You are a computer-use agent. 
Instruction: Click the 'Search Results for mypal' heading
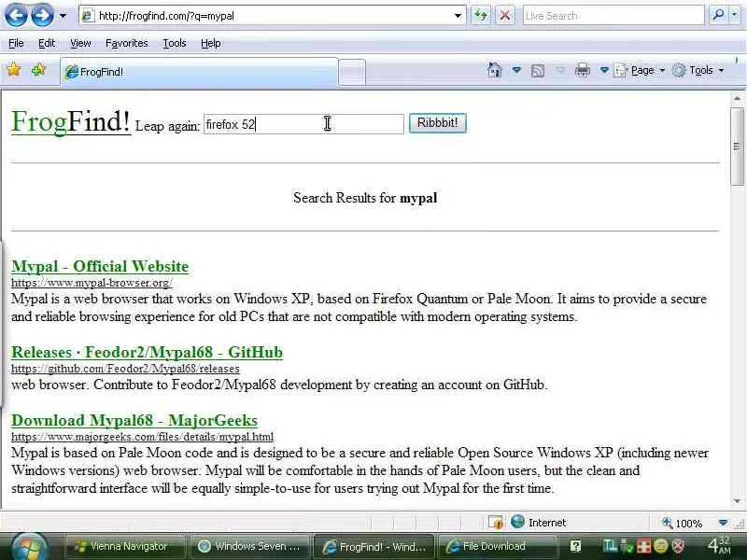(x=365, y=198)
